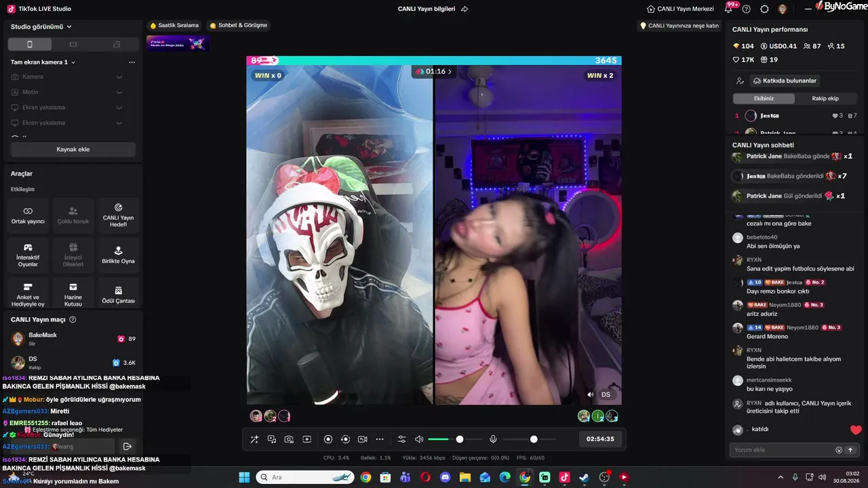The height and width of the screenshot is (488, 868).
Task: Expand the Studio görünümü dropdown
Action: pos(41,26)
